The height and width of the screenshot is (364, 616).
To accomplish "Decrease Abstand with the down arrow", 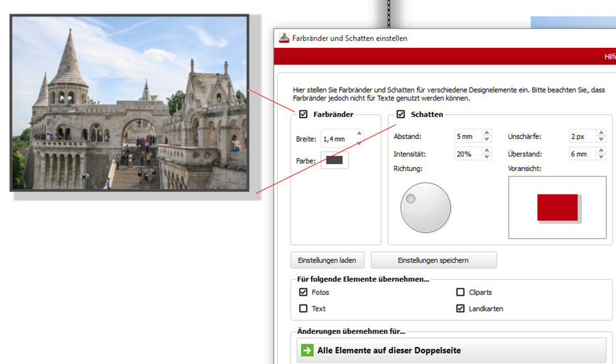I will (487, 140).
